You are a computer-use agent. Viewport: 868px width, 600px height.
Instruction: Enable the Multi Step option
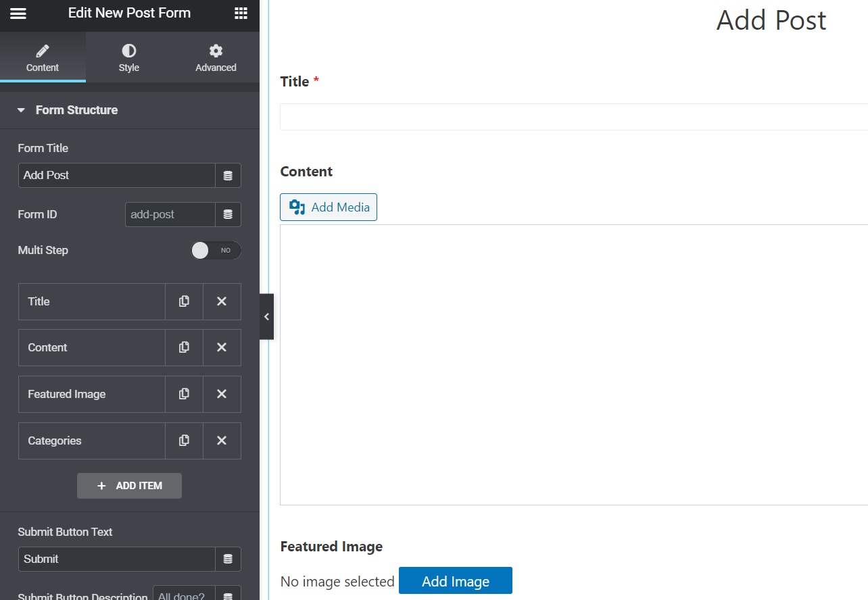(216, 250)
